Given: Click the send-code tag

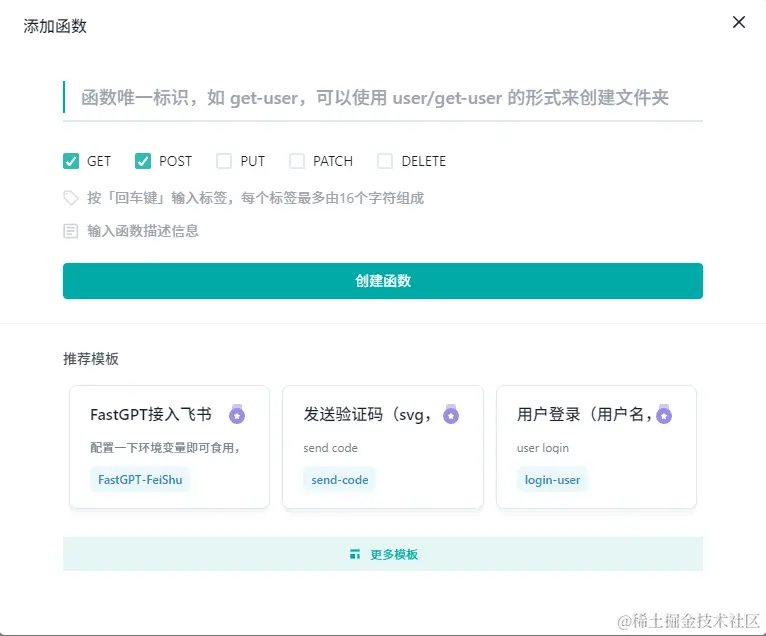Looking at the screenshot, I should pos(340,480).
